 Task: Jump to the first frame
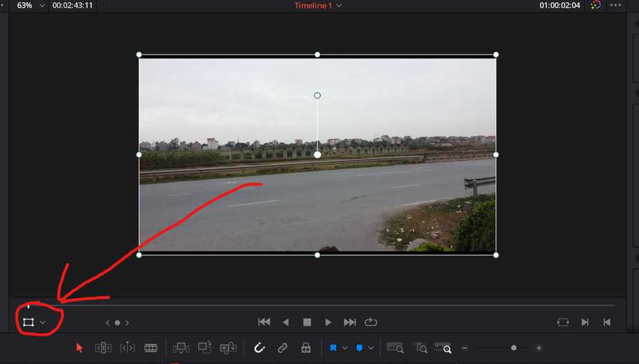tap(264, 322)
